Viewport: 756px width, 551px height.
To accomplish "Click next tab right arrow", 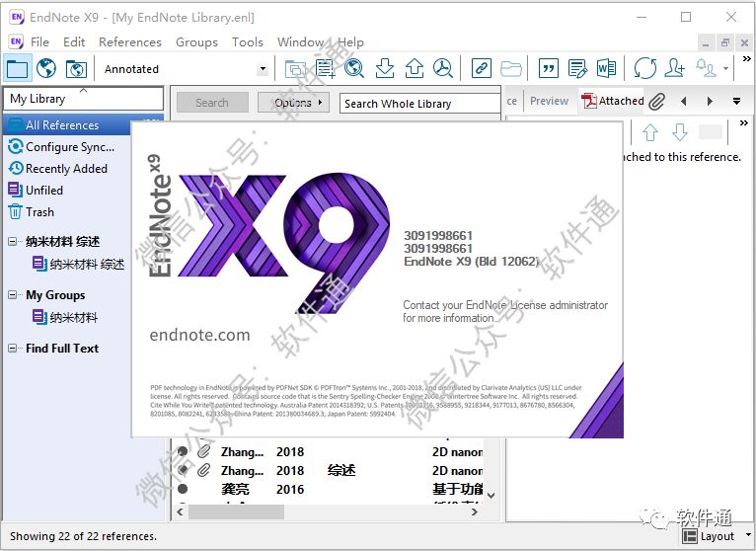I will tap(710, 102).
